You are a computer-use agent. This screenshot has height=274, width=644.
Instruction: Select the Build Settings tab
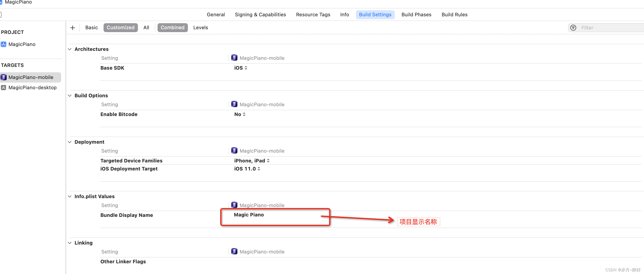(x=375, y=15)
